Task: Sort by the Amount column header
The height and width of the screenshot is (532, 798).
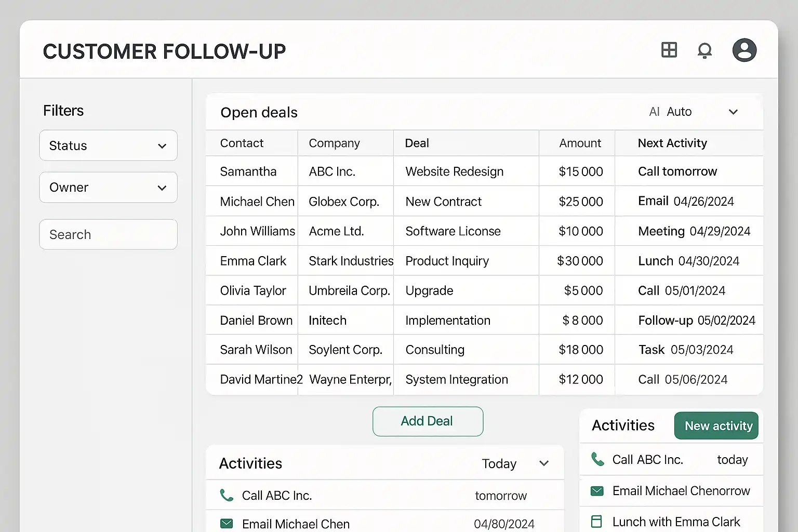Action: [x=580, y=143]
